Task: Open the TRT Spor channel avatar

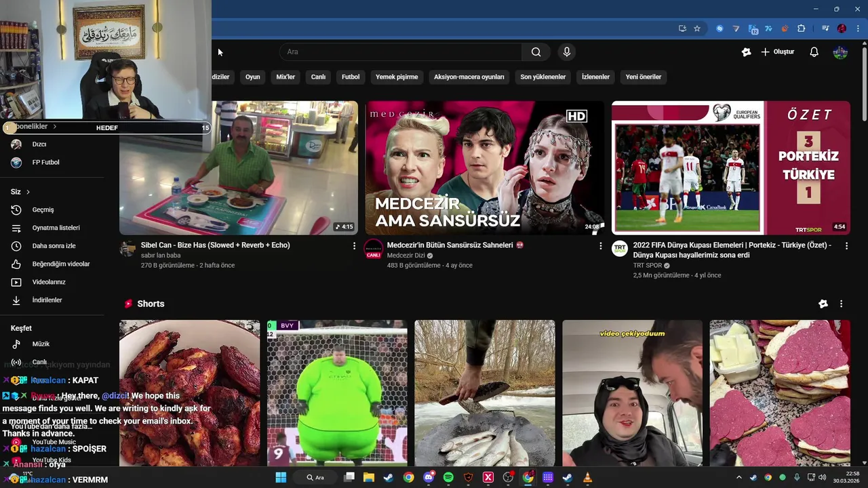Action: (x=620, y=249)
